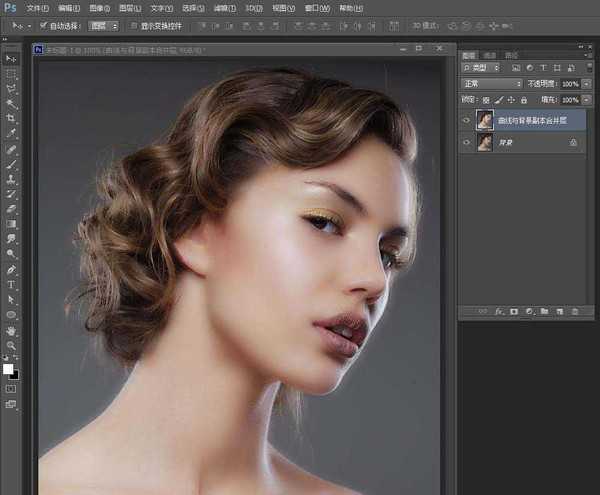This screenshot has width=600, height=495.
Task: Click the foreground color swatch
Action: [9, 369]
